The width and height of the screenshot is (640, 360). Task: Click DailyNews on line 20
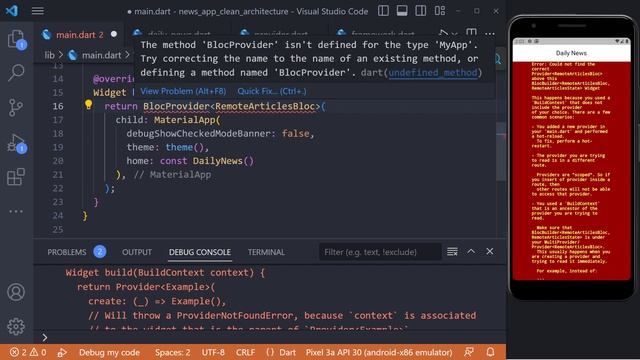pos(218,161)
